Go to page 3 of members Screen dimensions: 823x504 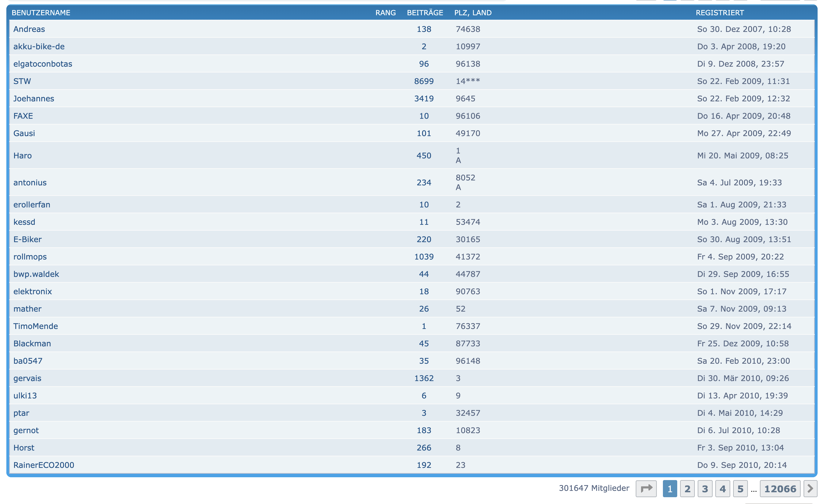click(705, 489)
